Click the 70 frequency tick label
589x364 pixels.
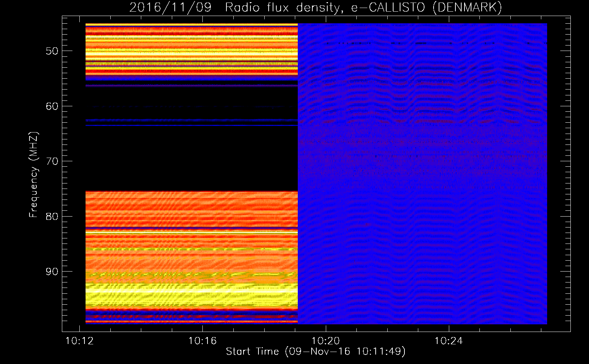point(52,161)
